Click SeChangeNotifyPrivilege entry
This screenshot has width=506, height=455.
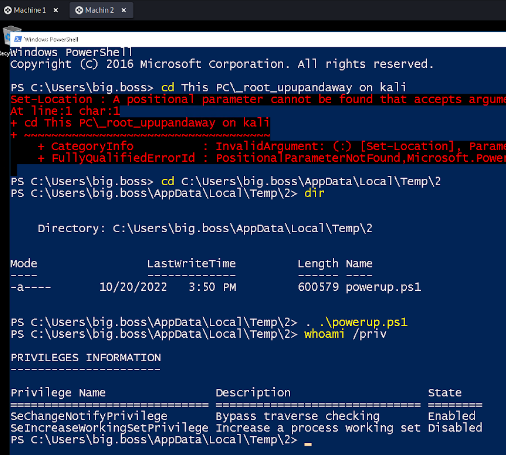[89, 416]
